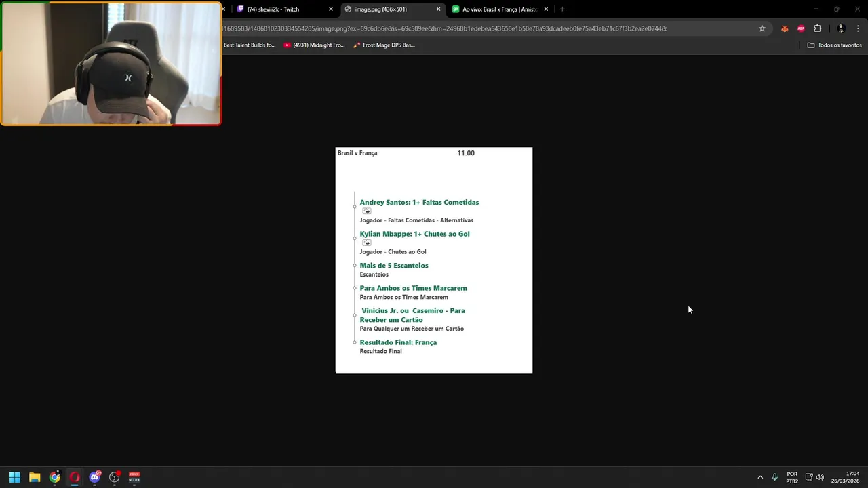
Task: Click the webcam overlay
Action: [x=111, y=63]
